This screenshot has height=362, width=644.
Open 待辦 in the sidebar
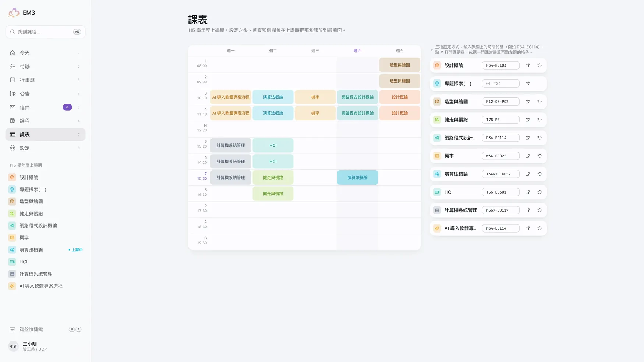tap(45, 67)
